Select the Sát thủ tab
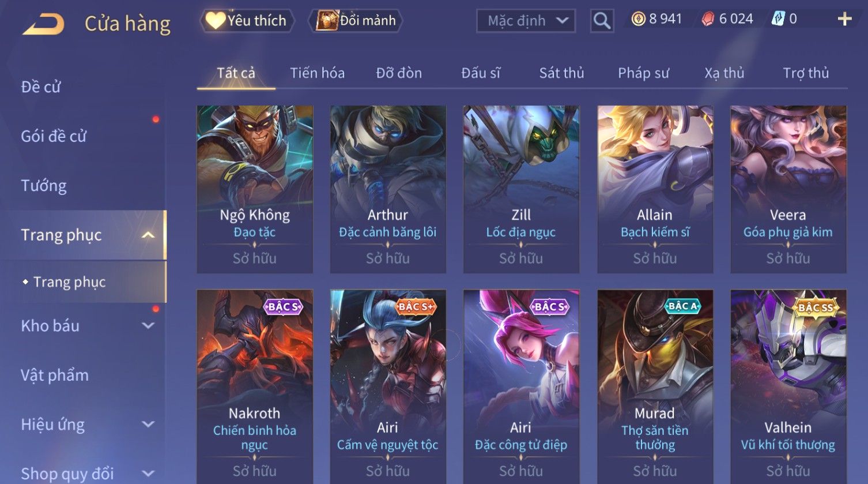Screen dimensions: 868x484 561,73
